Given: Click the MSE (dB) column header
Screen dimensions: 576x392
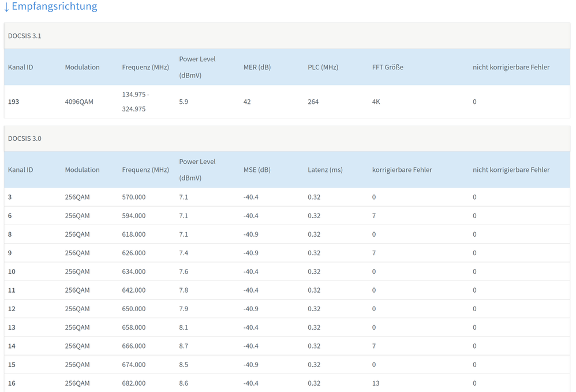Looking at the screenshot, I should click(257, 170).
